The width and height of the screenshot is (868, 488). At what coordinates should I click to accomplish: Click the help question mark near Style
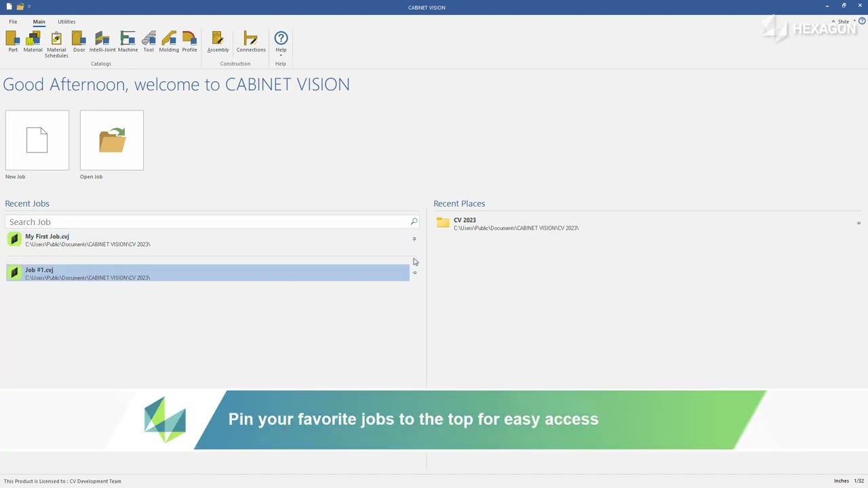862,21
